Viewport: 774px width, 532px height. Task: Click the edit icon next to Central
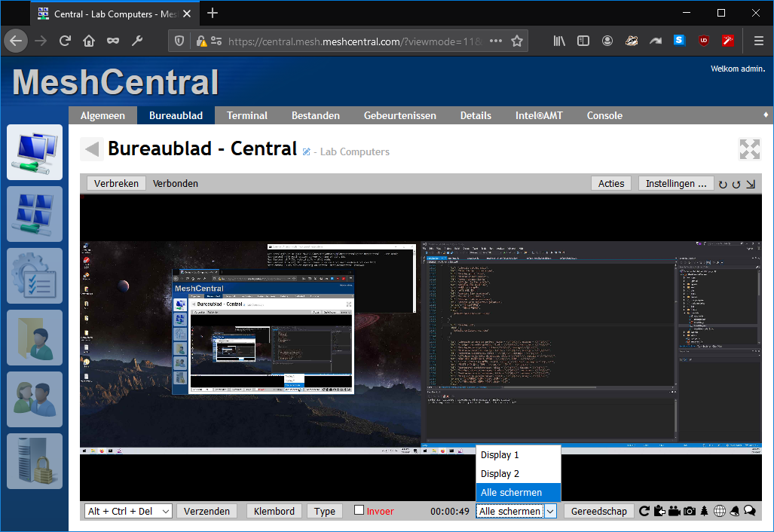click(x=307, y=151)
